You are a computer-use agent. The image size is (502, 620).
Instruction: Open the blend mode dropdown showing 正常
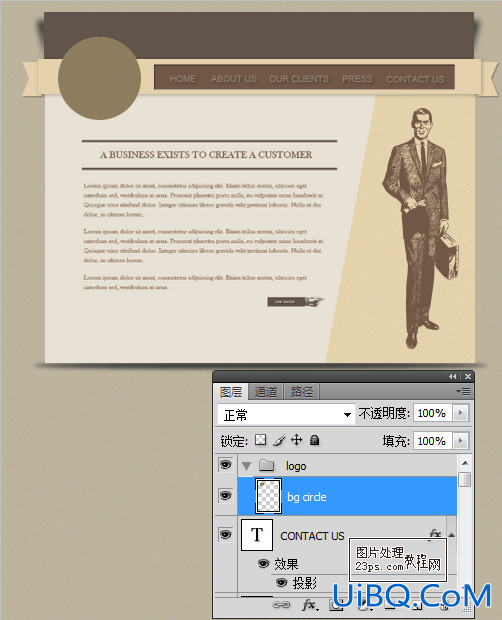286,415
